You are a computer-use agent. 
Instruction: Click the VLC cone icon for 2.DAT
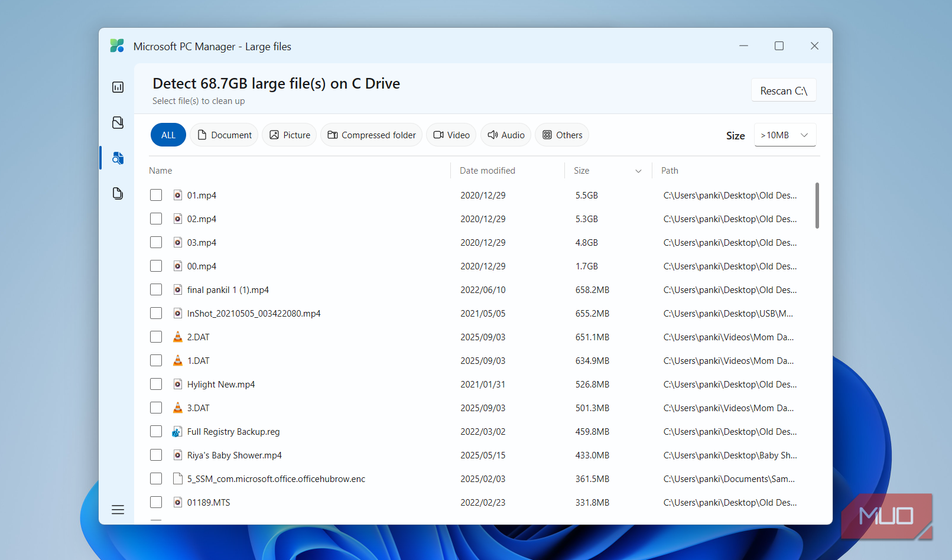coord(177,337)
